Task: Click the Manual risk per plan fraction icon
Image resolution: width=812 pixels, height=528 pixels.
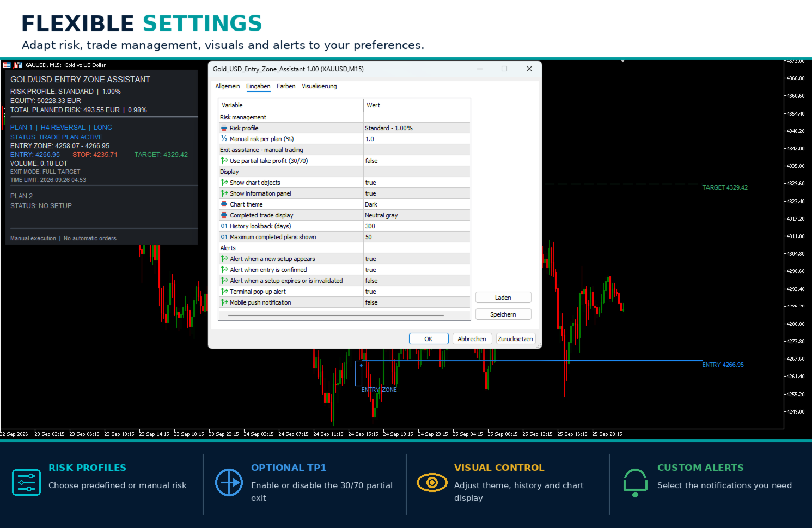Action: 224,139
